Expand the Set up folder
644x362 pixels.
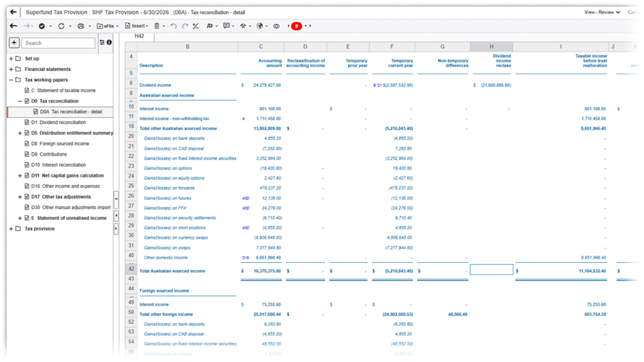click(x=11, y=59)
